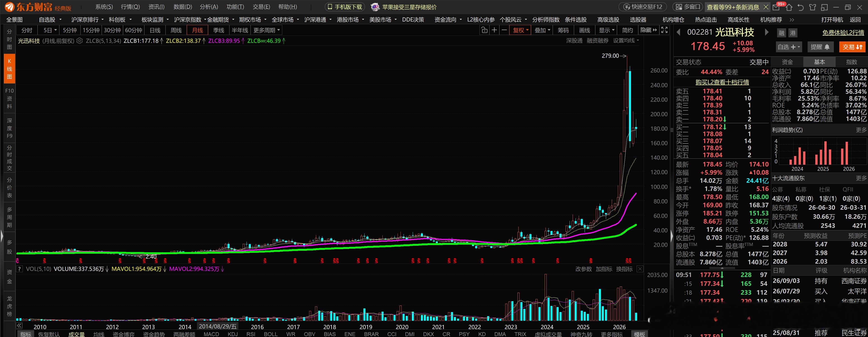The width and height of the screenshot is (868, 337).
Task: Switch chart to 60分钟 period
Action: point(133,30)
